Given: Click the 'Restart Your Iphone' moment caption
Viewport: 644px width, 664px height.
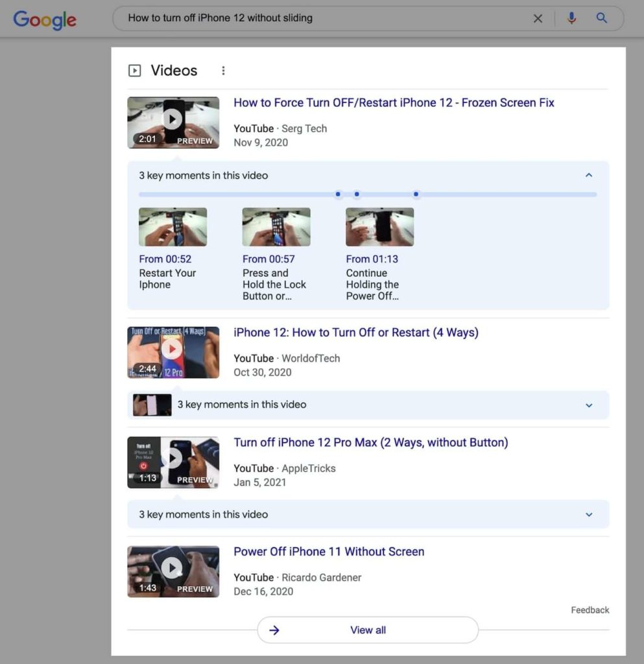Looking at the screenshot, I should click(x=167, y=279).
